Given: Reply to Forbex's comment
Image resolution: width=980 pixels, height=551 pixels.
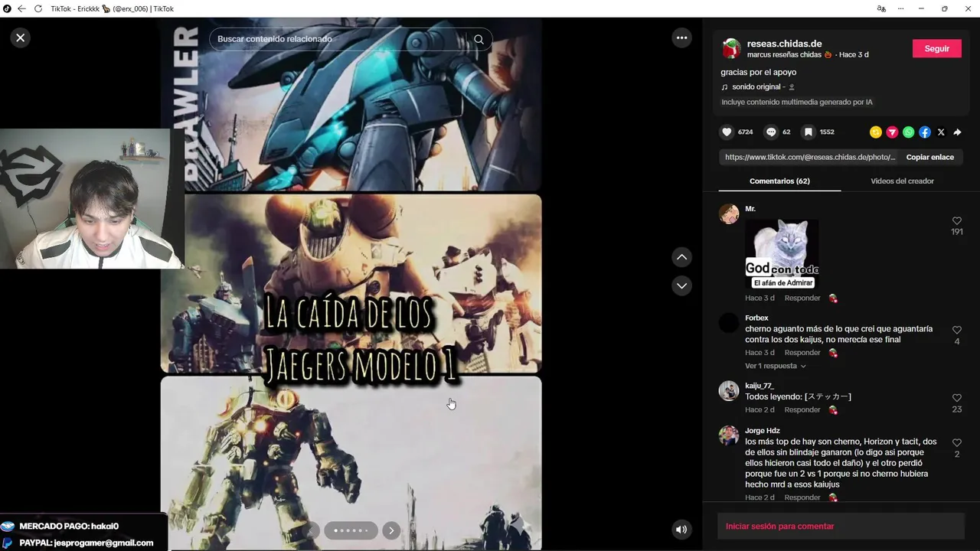Looking at the screenshot, I should [x=802, y=353].
